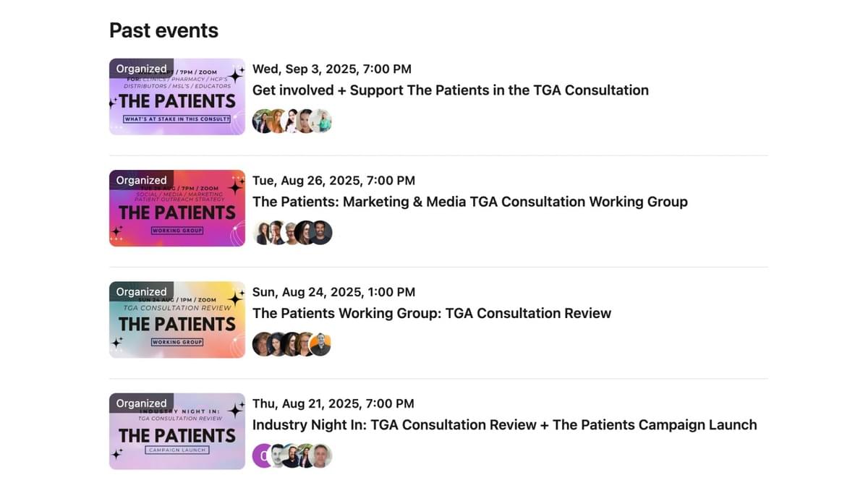
Task: Select the 'Sun, Aug 24, 2025, 1:00 PM' date
Action: pos(333,292)
